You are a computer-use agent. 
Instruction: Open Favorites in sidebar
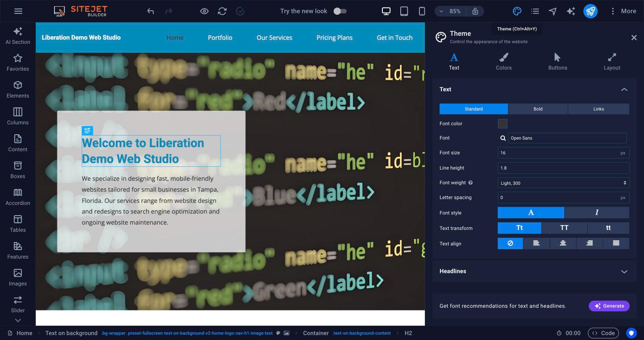18,63
